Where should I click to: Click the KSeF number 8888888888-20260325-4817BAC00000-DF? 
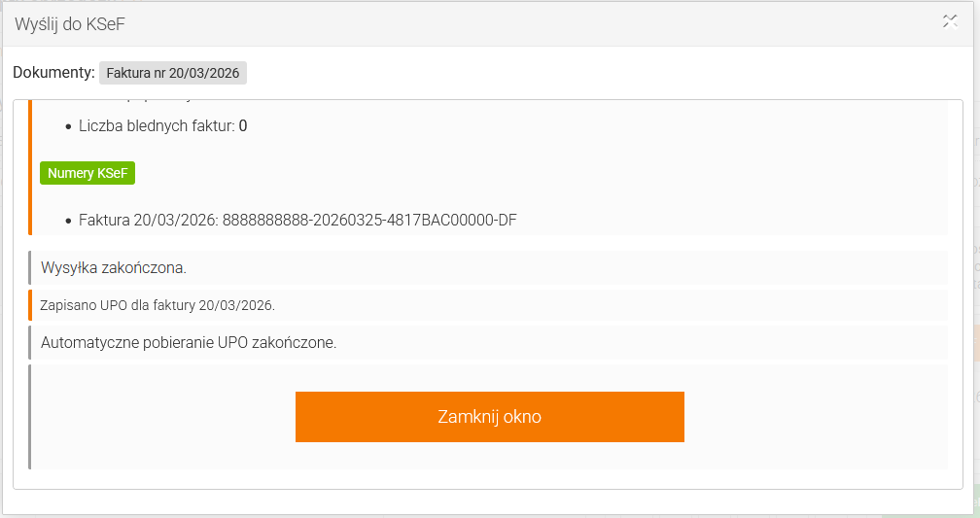click(x=369, y=221)
